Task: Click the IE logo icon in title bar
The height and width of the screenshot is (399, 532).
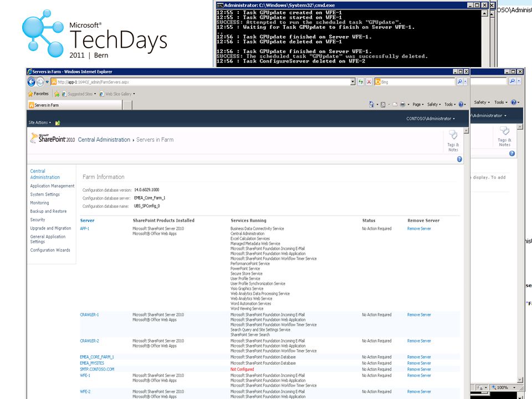Action: click(x=30, y=71)
